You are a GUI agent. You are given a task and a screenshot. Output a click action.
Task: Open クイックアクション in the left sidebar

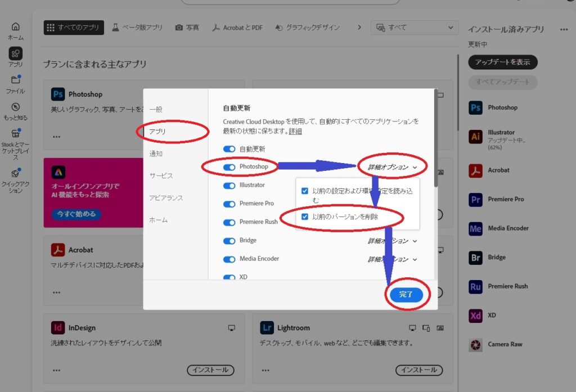tap(15, 180)
